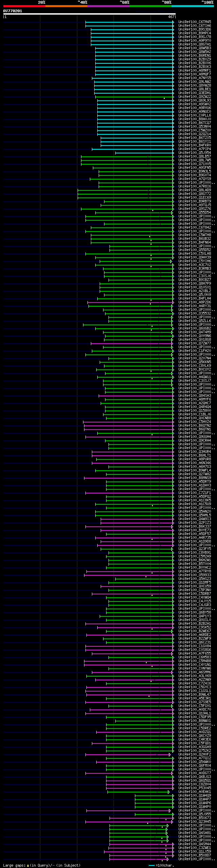Open hit UniRef100_C6TM45
Screen dimensions: 217x868
click(x=195, y=22)
